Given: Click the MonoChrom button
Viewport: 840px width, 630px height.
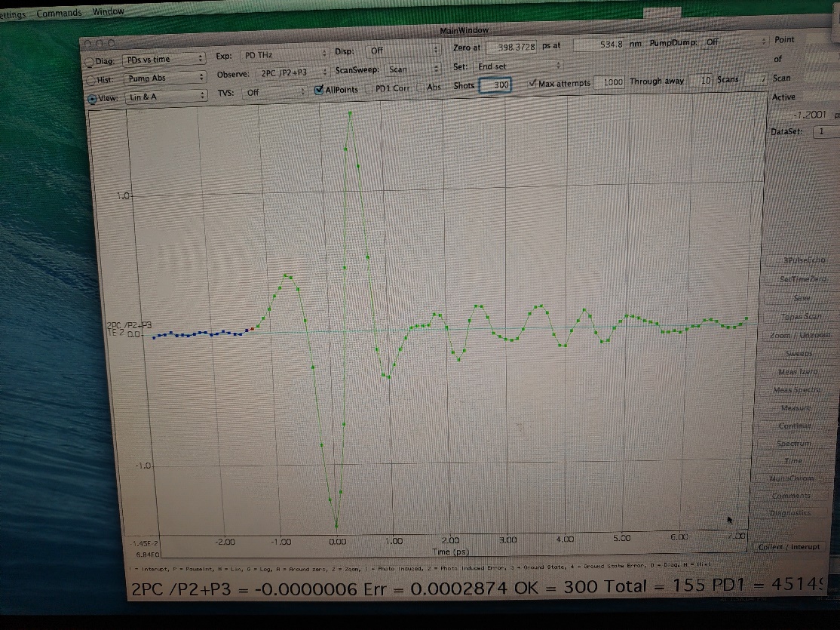Looking at the screenshot, I should tap(791, 478).
